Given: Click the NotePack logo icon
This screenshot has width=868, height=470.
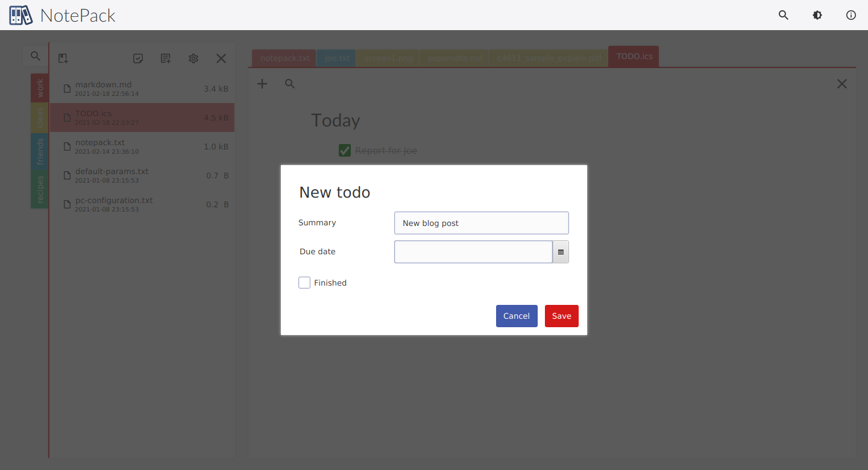Looking at the screenshot, I should [x=21, y=15].
